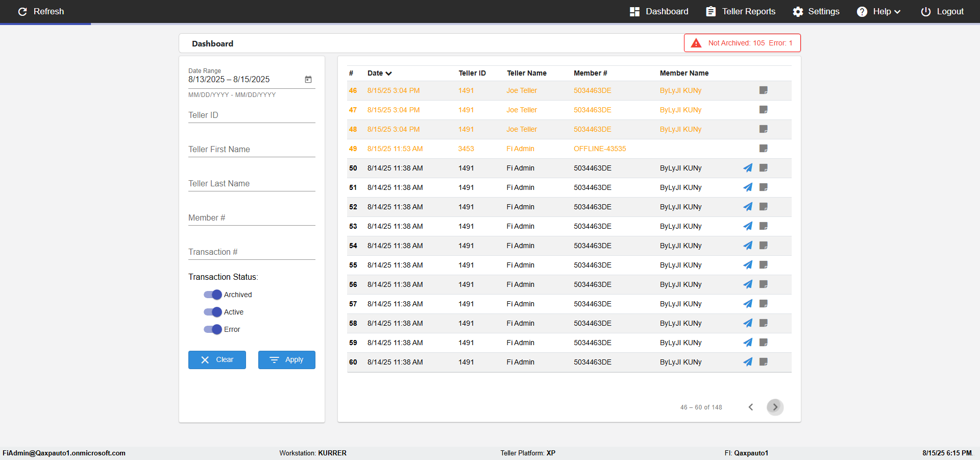Focus the Teller ID input field
Image resolution: width=980 pixels, height=460 pixels.
click(x=252, y=115)
